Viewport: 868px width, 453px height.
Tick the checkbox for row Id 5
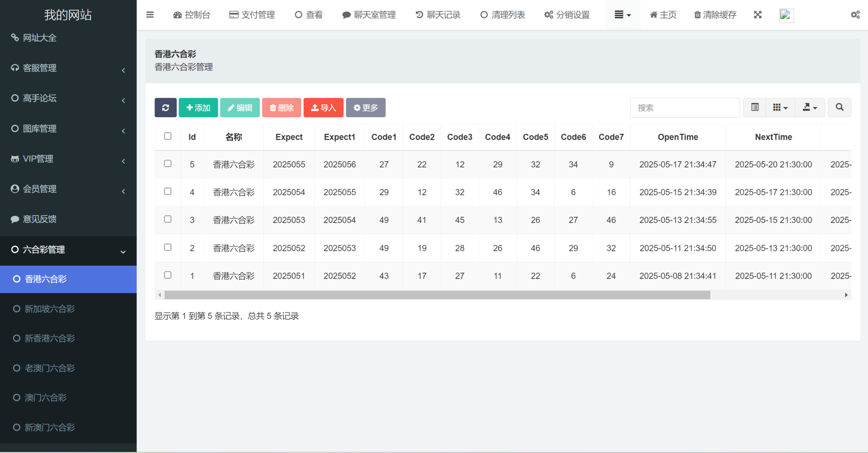pos(167,164)
